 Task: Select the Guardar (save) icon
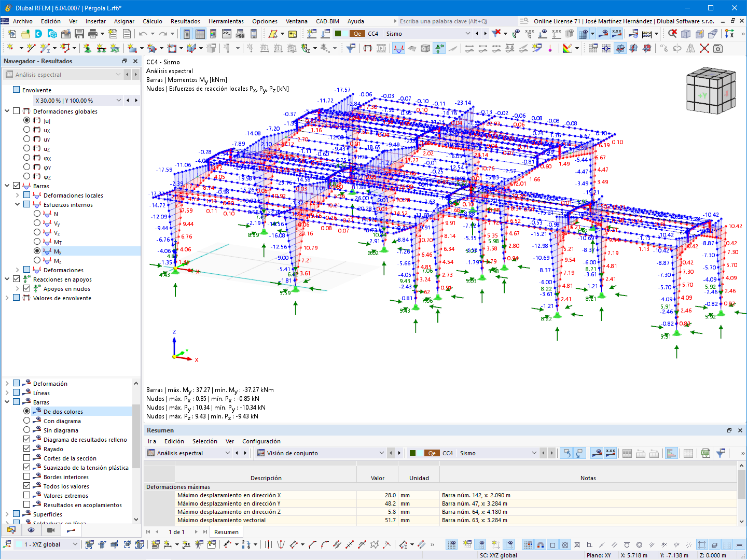(79, 33)
